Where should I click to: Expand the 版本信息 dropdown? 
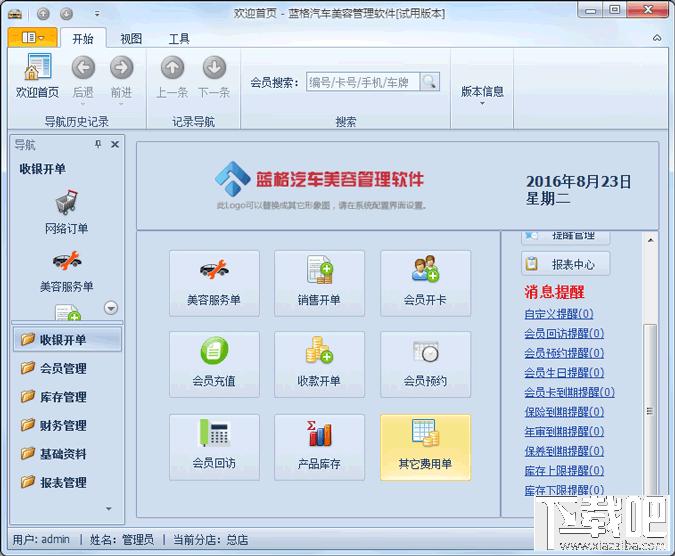(482, 94)
